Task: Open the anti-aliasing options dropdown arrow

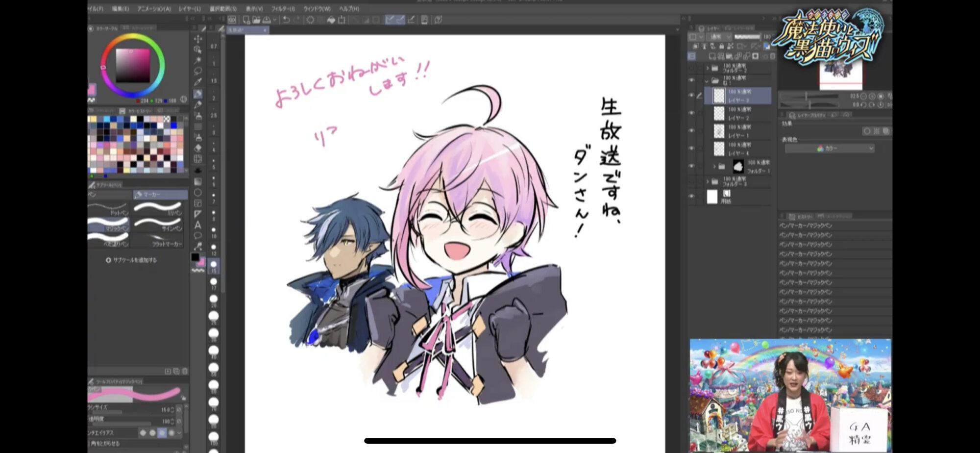Action: click(179, 433)
